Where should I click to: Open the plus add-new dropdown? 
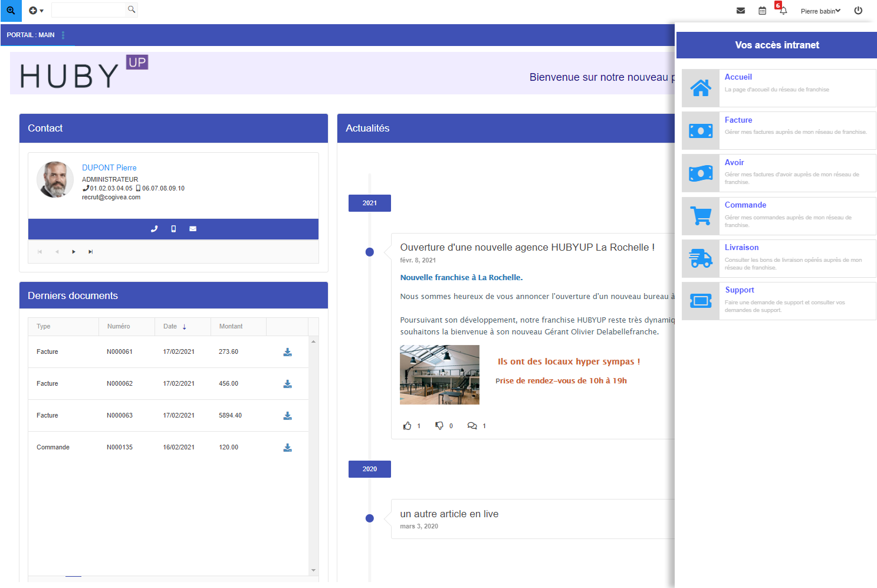pyautogui.click(x=36, y=11)
